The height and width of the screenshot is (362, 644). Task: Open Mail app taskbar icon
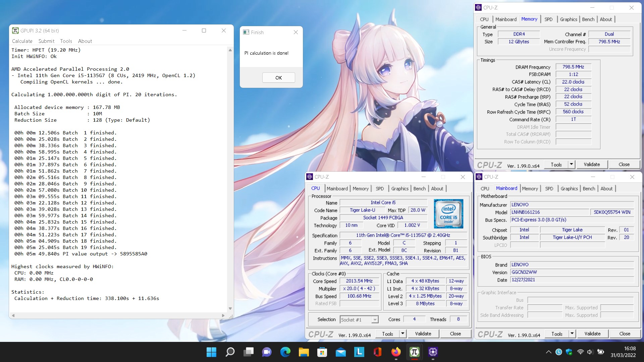[x=341, y=352]
